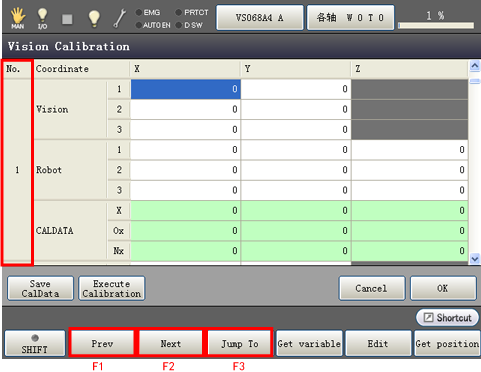The image size is (481, 372).
Task: Click the Cancel button
Action: tap(372, 288)
